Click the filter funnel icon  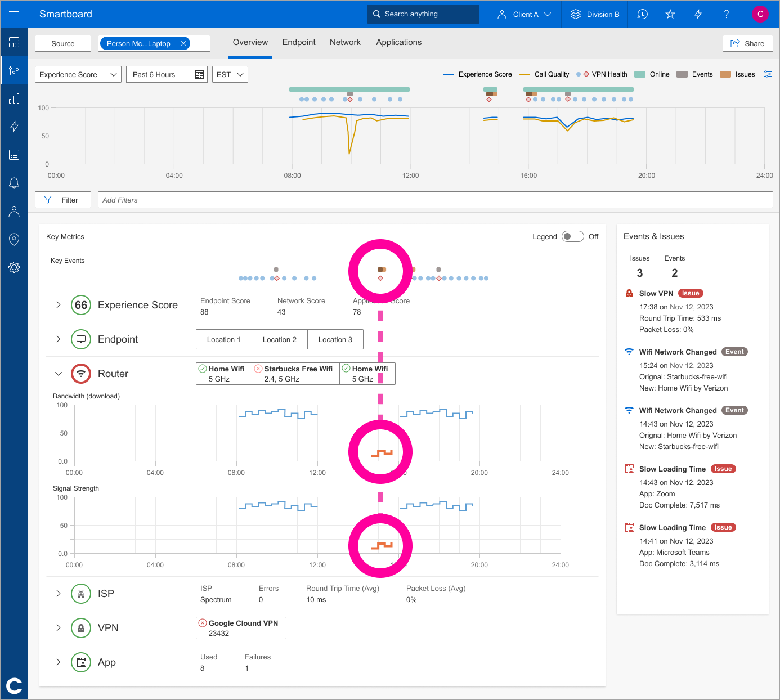(48, 200)
